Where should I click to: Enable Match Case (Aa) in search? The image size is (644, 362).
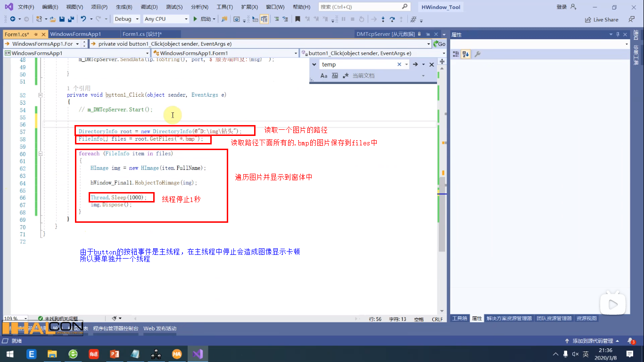coord(324,75)
